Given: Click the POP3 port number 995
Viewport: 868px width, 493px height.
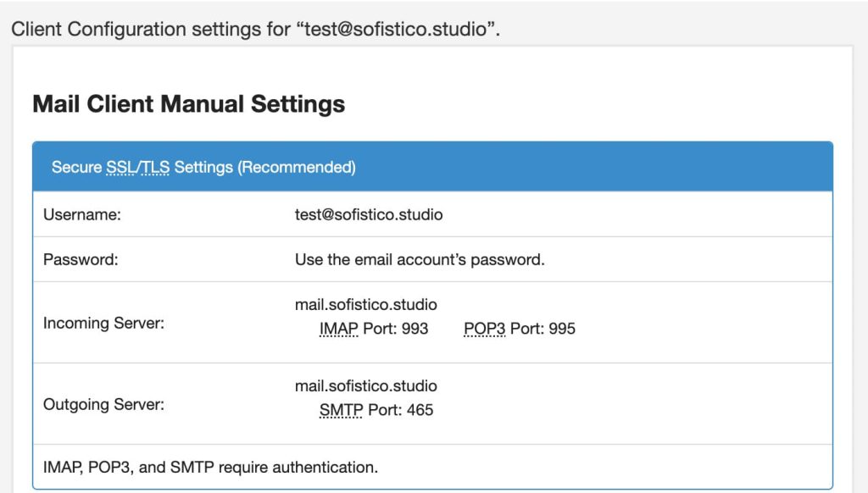Looking at the screenshot, I should 562,329.
